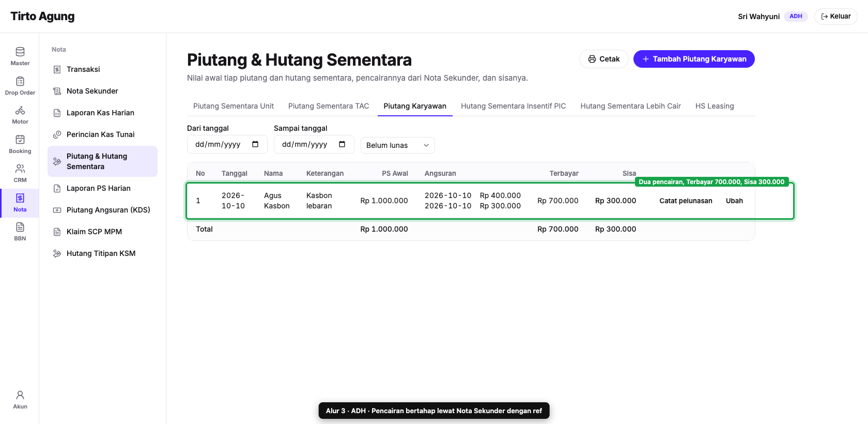
Task: Focus the Dari tanggal date field
Action: pyautogui.click(x=227, y=144)
